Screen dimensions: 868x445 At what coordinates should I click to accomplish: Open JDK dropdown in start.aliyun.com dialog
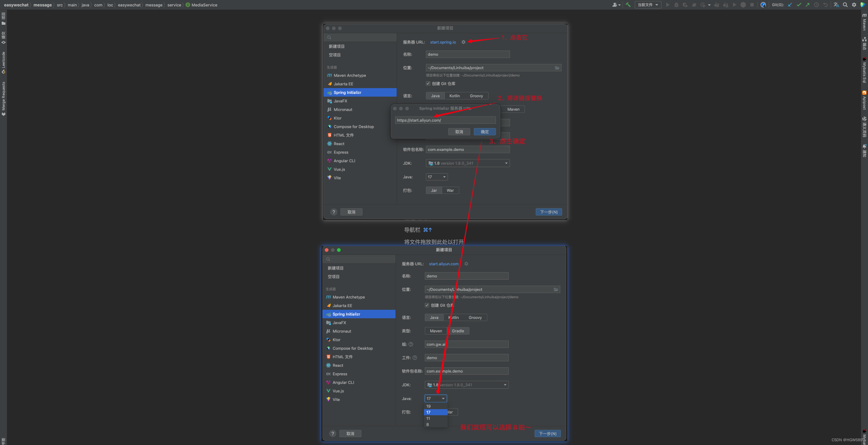coord(467,385)
